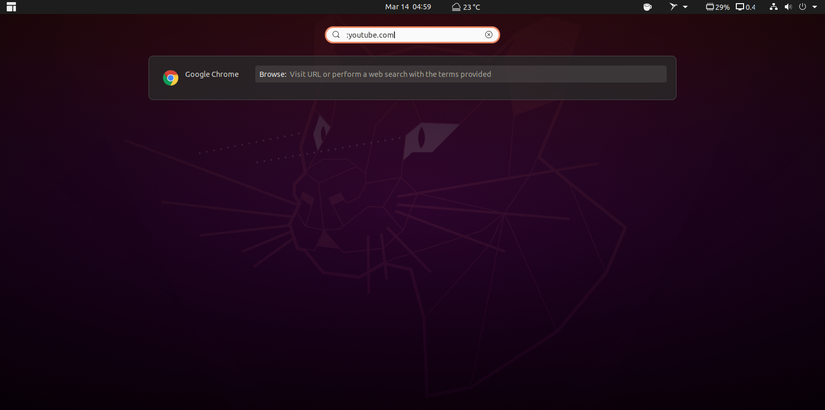
Task: Expand the system menu arrow beside power
Action: tap(814, 7)
